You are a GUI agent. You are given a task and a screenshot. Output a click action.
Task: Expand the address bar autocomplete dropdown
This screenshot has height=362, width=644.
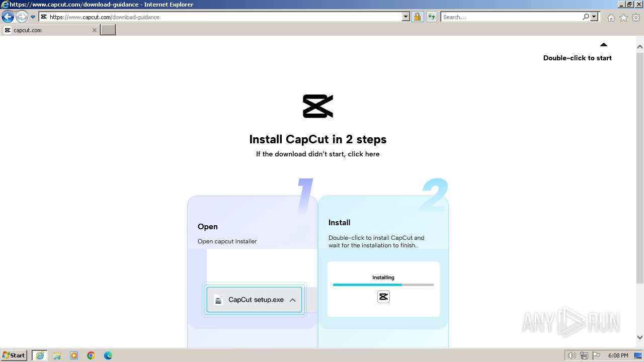click(406, 17)
